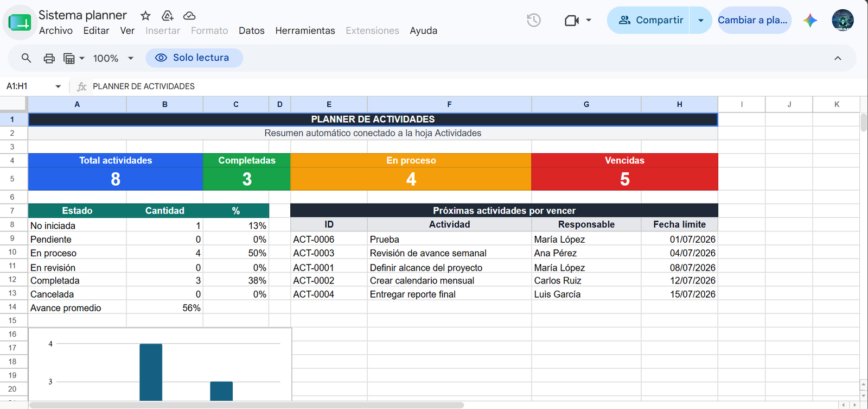
Task: Select the Entregar reporte final cell
Action: [x=449, y=294]
